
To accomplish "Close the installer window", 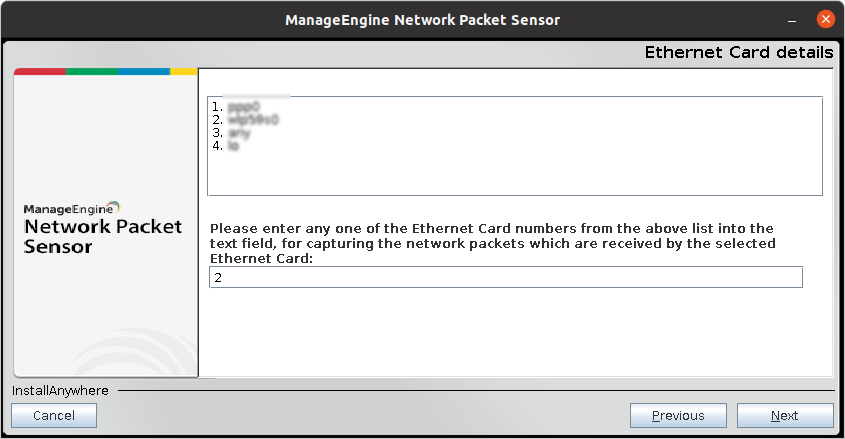I will (x=825, y=19).
